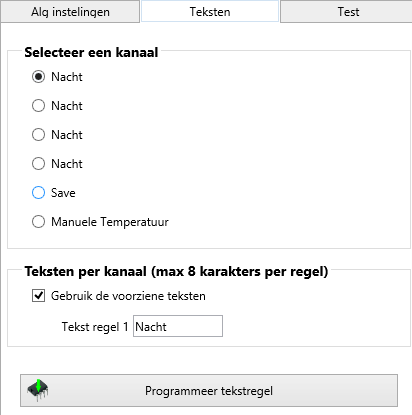Image resolution: width=412 pixels, height=415 pixels.
Task: Choose the Manuele Temperatuur radio button
Action: click(38, 222)
